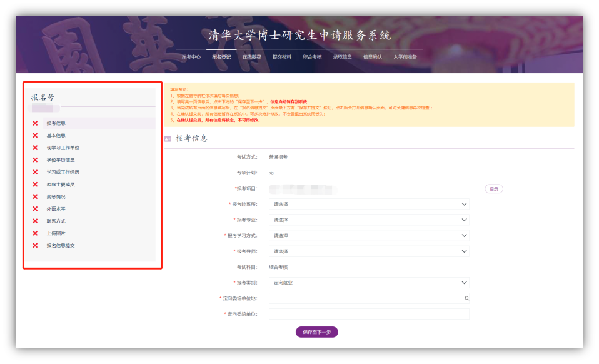Viewport: 599px width, 364px height.
Task: Click the red X beside 学习或工作经历
Action: point(35,172)
